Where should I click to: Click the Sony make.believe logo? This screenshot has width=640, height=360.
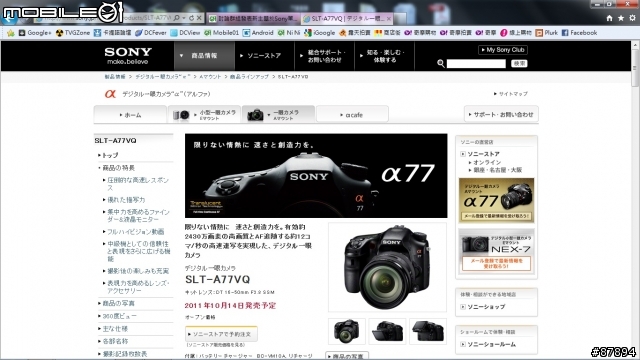pyautogui.click(x=128, y=56)
